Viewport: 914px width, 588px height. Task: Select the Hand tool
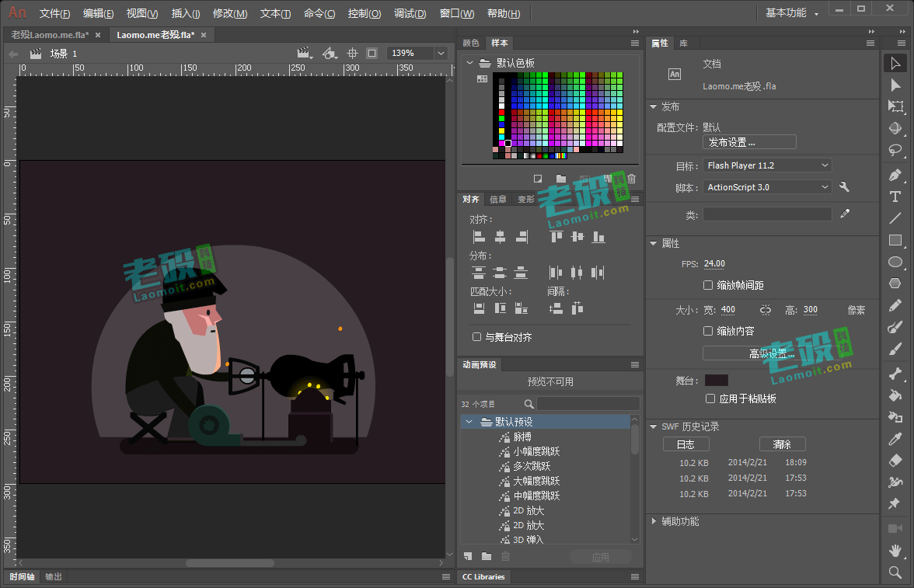[895, 550]
